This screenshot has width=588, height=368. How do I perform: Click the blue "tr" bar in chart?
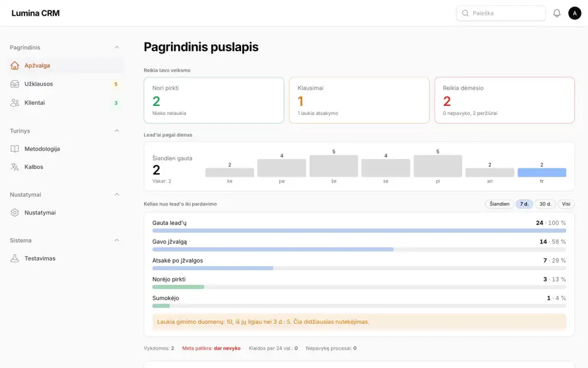click(542, 173)
